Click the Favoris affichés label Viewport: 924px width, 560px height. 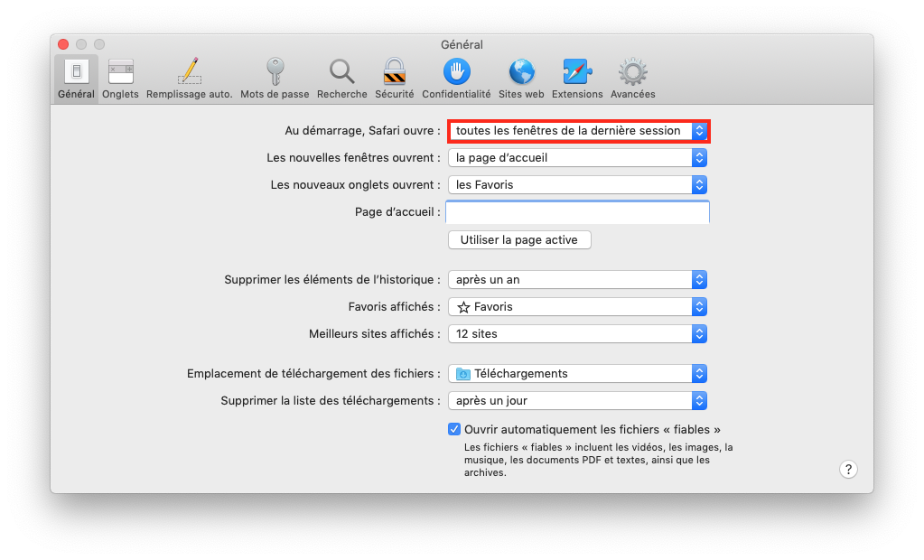tap(394, 306)
